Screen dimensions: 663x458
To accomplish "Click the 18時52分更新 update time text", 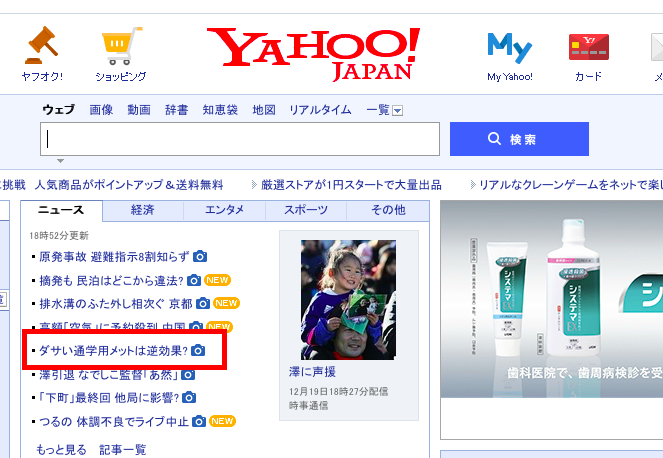I will pyautogui.click(x=59, y=236).
